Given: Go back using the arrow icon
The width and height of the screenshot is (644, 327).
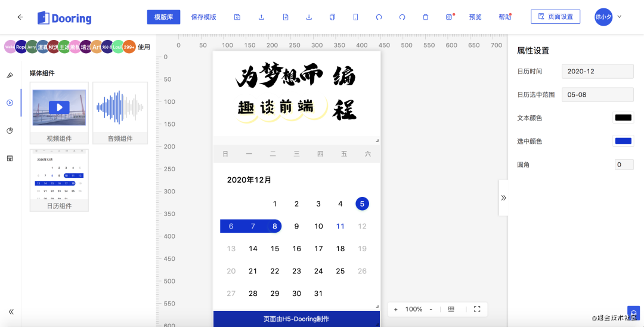Looking at the screenshot, I should click(x=20, y=17).
